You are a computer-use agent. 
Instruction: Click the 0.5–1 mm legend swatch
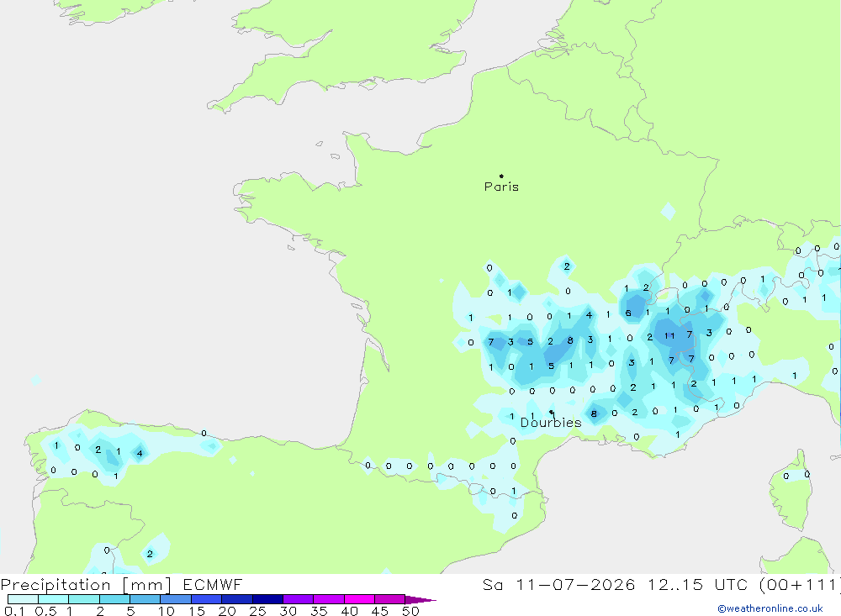point(54,599)
